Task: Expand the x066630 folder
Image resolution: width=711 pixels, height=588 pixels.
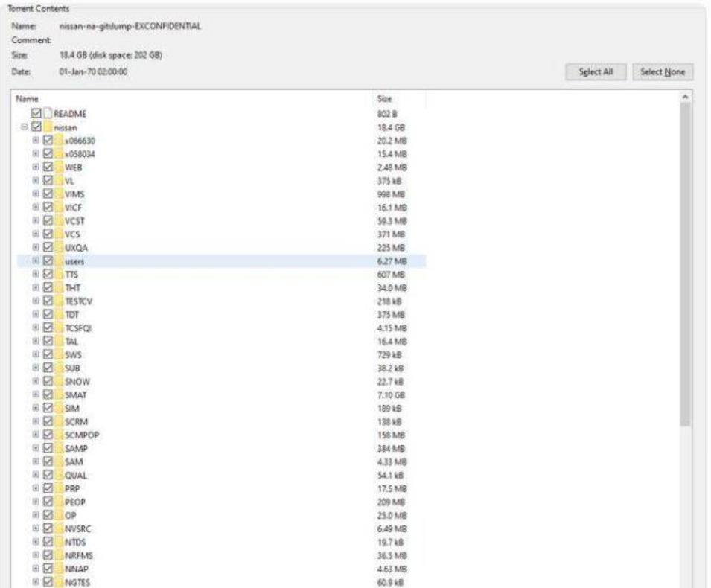Action: 36,140
